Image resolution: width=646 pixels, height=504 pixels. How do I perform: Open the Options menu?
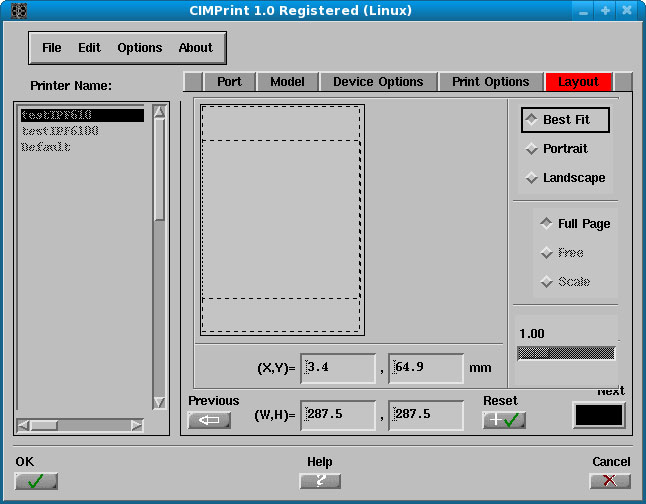[140, 48]
